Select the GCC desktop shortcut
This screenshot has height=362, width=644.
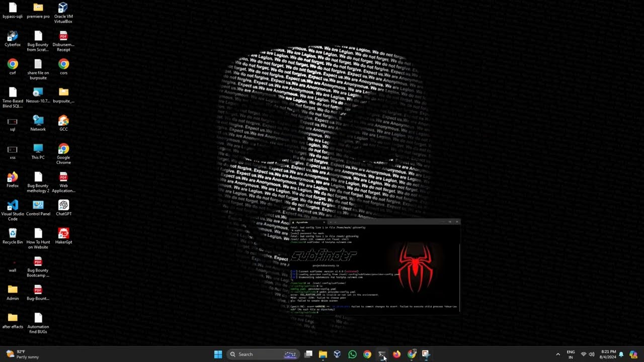pos(63,124)
